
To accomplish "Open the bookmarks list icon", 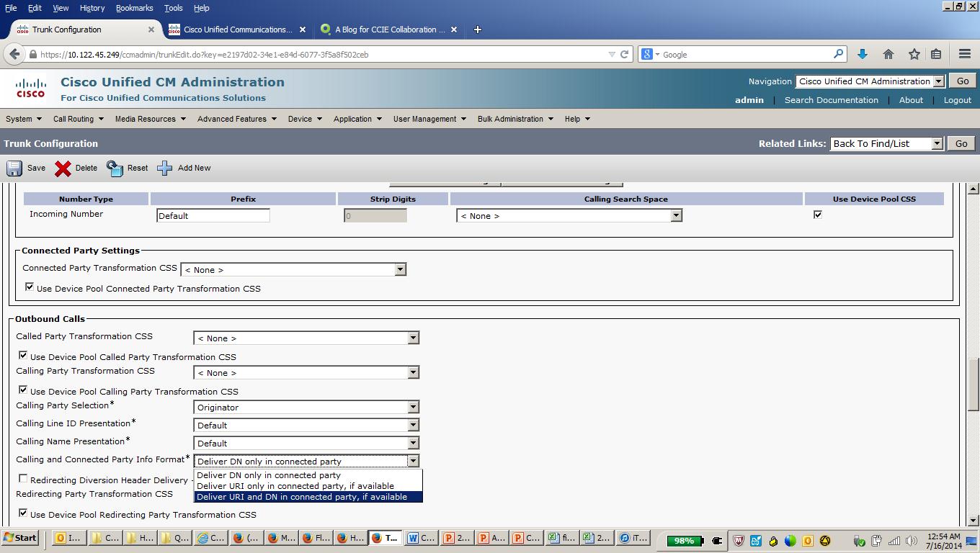I will [x=936, y=54].
